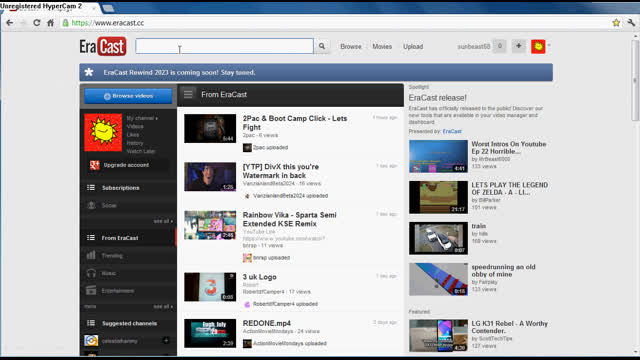
Task: Go back using the browser back arrow
Action: (10, 23)
